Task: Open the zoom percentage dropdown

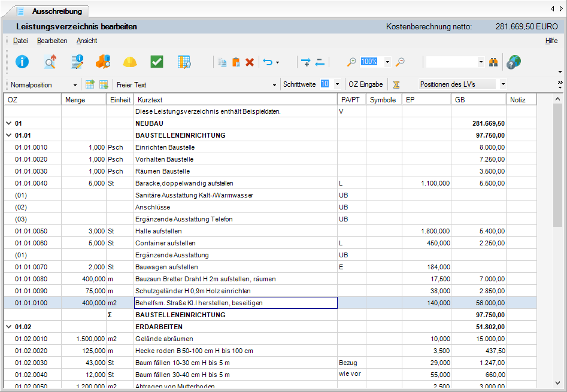Action: click(x=387, y=62)
